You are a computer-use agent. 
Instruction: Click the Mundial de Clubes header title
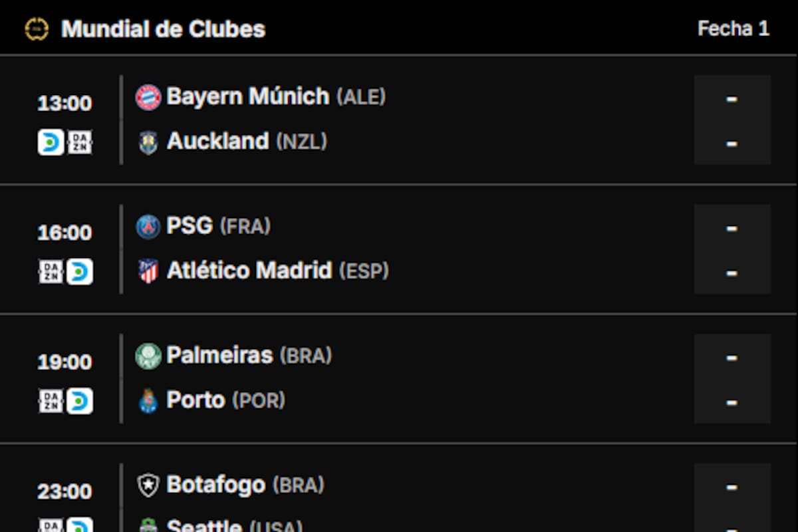(163, 29)
